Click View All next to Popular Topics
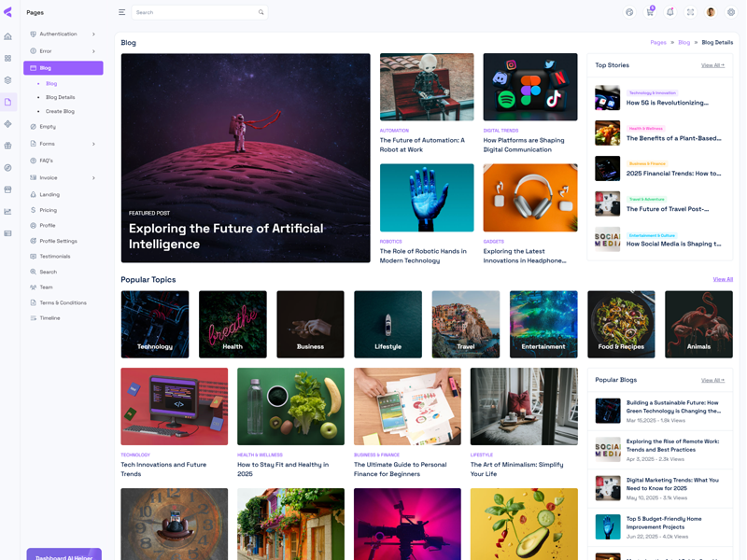This screenshot has height=560, width=747. point(722,279)
